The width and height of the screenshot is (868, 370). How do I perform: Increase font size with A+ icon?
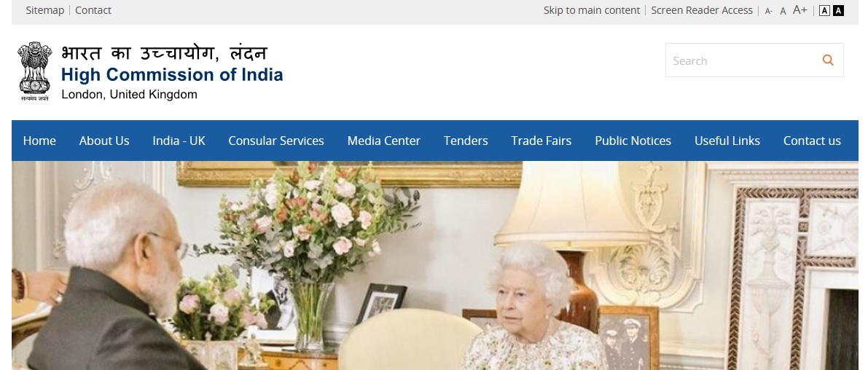pyautogui.click(x=800, y=10)
